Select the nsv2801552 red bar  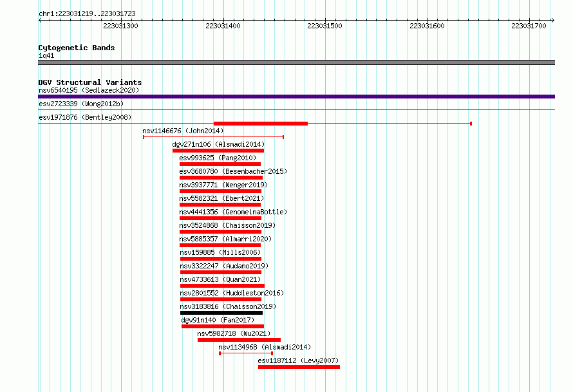point(221,299)
